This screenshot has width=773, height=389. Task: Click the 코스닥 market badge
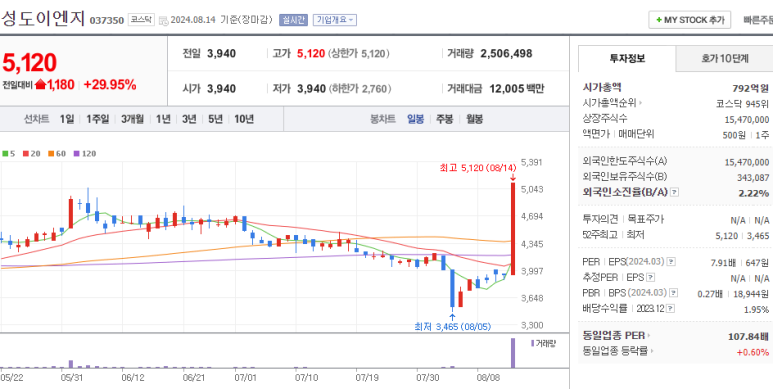(141, 20)
